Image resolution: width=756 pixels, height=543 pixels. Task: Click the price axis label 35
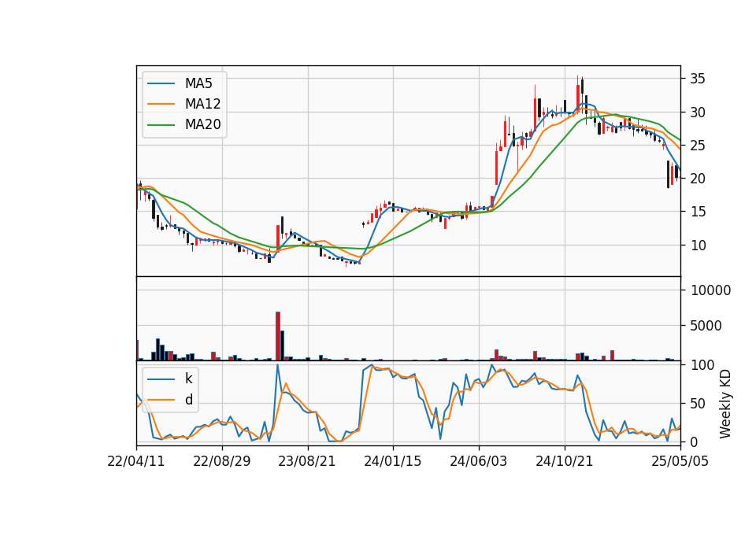pyautogui.click(x=698, y=79)
